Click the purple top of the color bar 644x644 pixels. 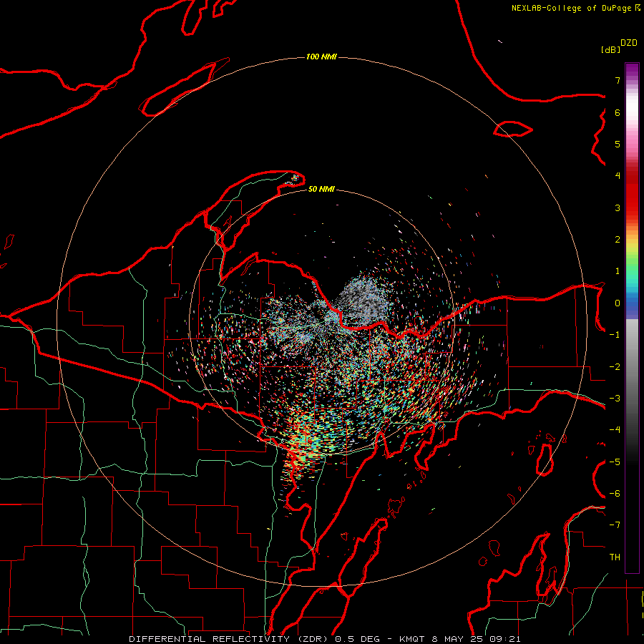click(632, 70)
